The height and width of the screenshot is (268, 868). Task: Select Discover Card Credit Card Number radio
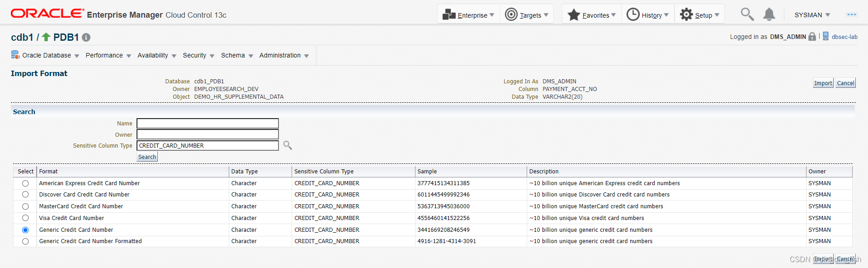click(25, 195)
